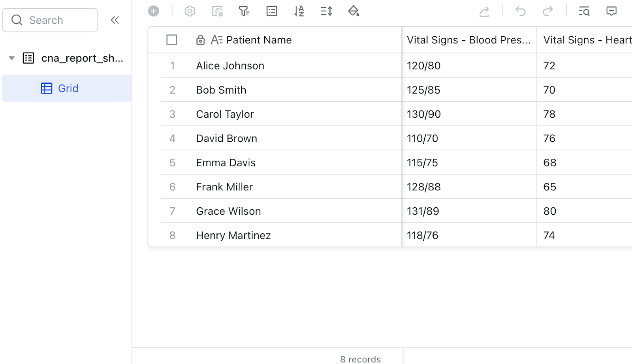Collapse the sidebar with double chevron
The height and width of the screenshot is (364, 632).
115,20
